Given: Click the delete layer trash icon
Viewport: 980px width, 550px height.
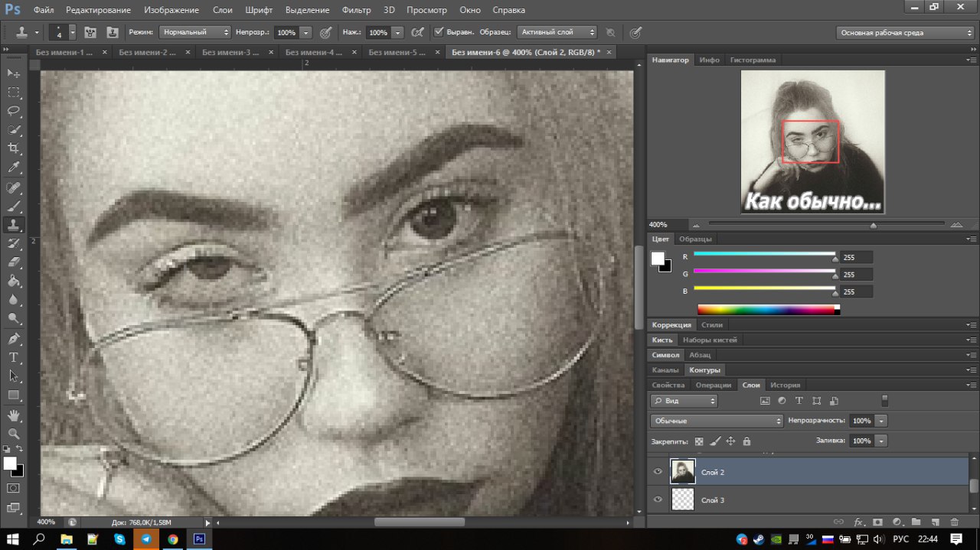Looking at the screenshot, I should point(954,522).
